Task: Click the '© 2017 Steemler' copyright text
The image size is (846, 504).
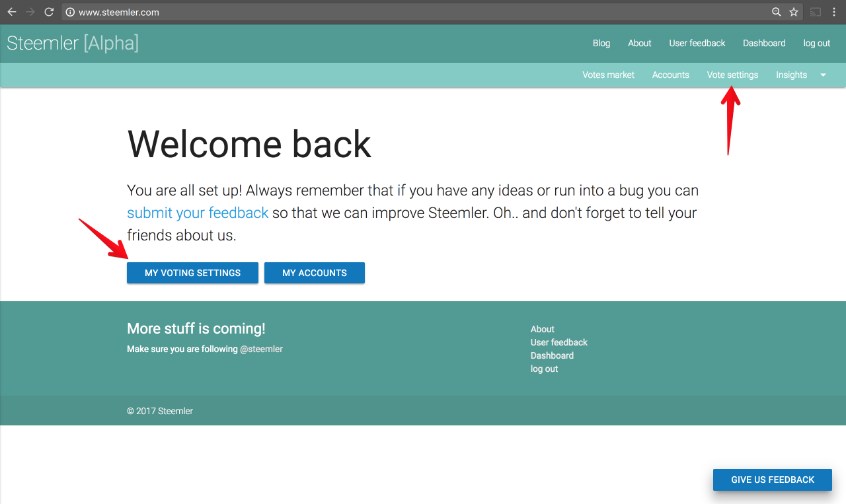Action: click(160, 411)
